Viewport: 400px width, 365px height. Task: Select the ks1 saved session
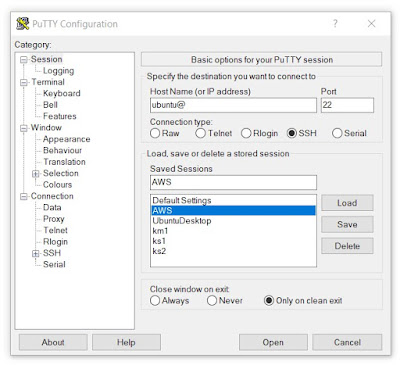coord(233,241)
